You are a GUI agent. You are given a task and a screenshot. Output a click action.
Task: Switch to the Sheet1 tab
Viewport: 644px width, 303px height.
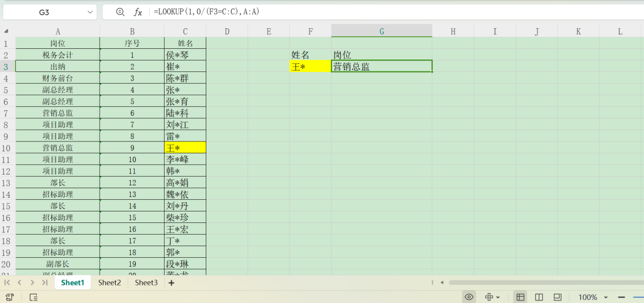tap(72, 282)
